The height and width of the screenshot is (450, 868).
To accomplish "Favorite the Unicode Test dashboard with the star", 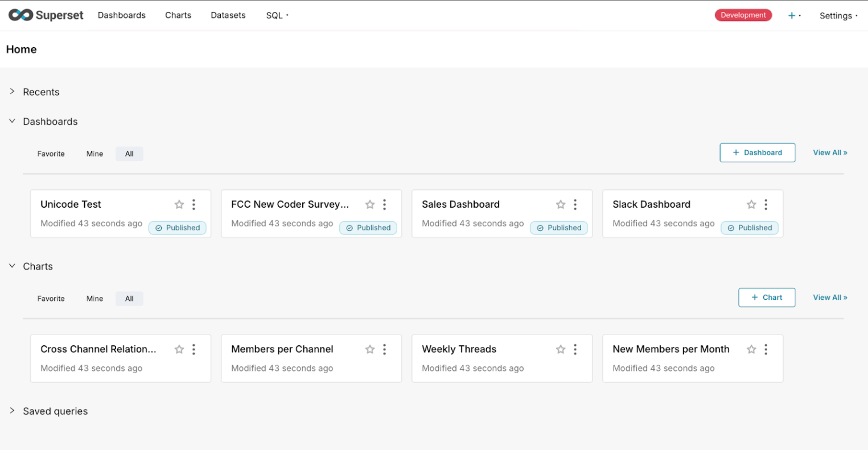I will point(179,205).
